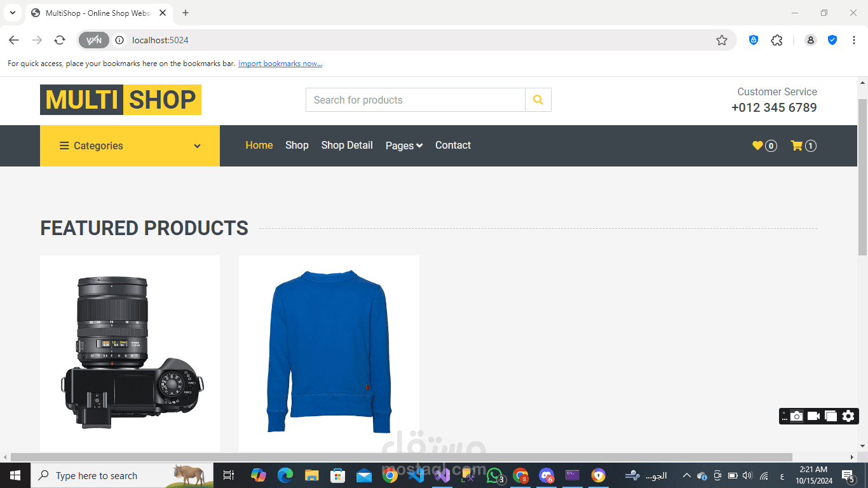
Task: Click the horizontal page scrollbar thumb
Action: point(402,457)
